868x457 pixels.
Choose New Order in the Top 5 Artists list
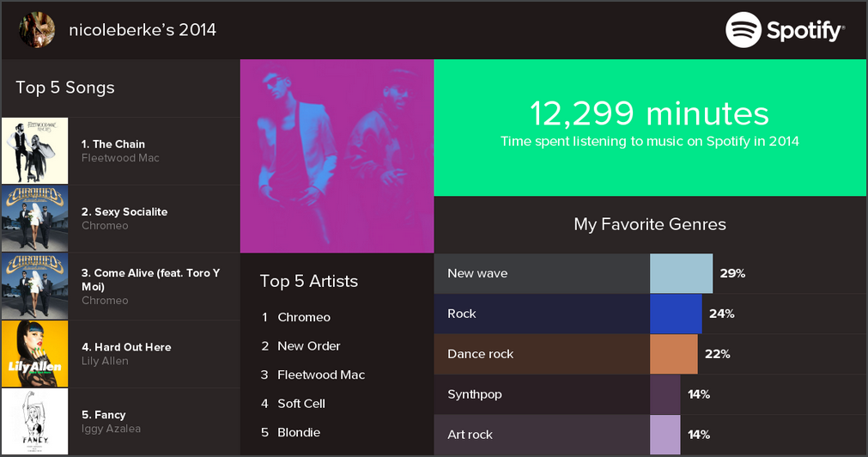(x=309, y=346)
